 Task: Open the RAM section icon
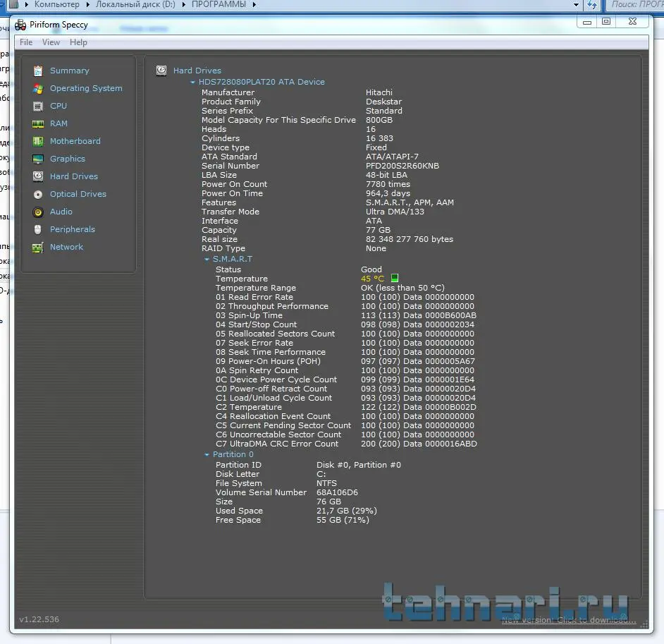[37, 123]
